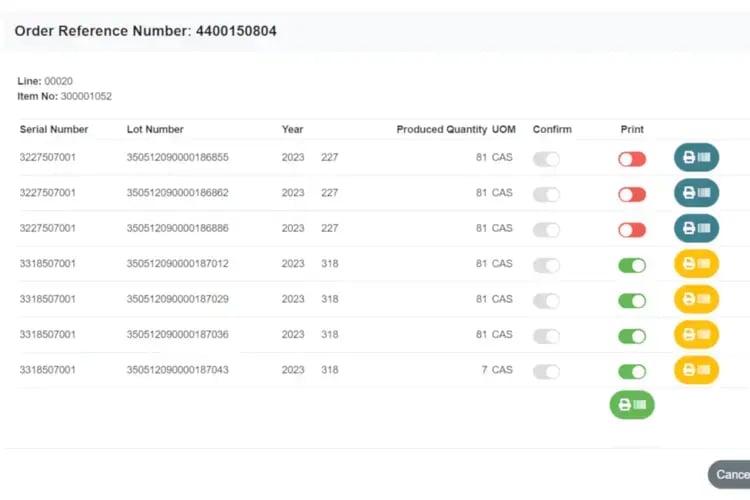Click the Year column header

pyautogui.click(x=292, y=129)
